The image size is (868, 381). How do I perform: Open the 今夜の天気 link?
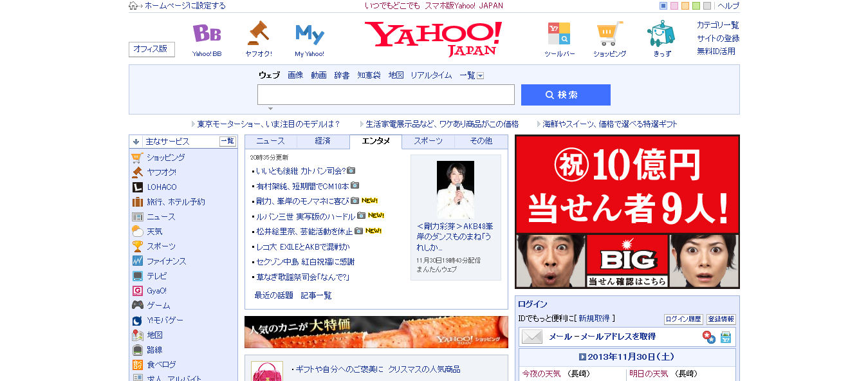point(541,373)
